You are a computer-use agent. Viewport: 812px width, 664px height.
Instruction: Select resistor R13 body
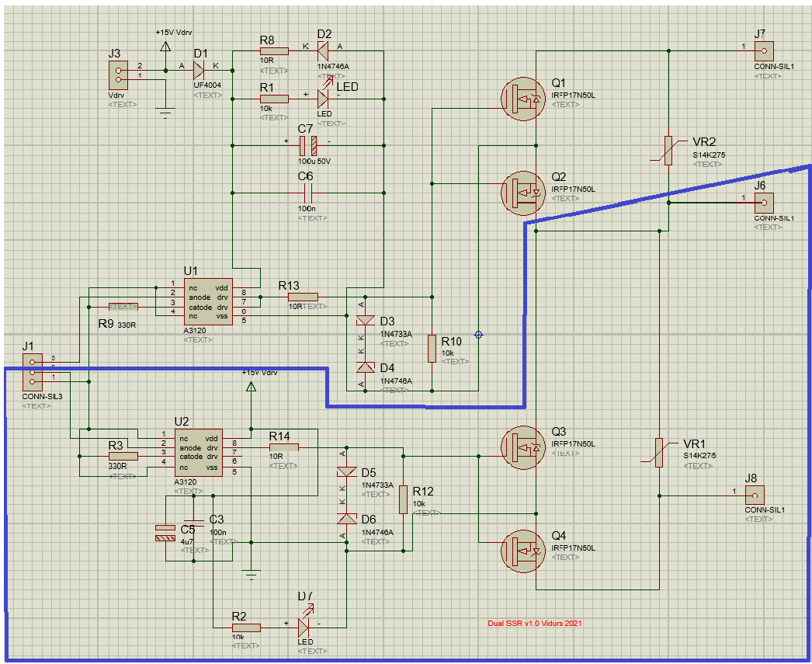click(x=302, y=296)
